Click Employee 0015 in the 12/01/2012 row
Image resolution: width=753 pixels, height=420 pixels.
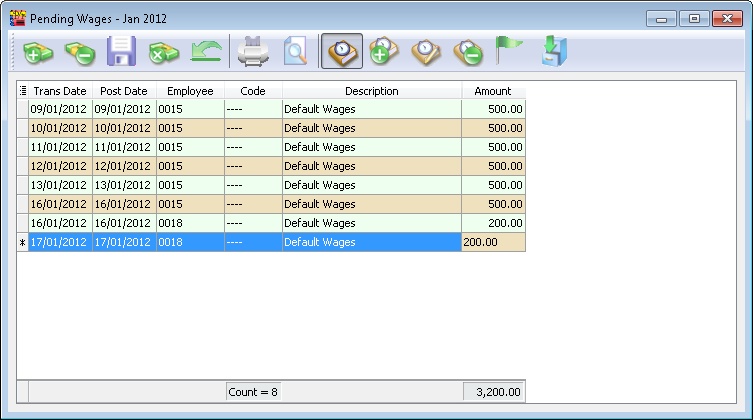[x=190, y=166]
